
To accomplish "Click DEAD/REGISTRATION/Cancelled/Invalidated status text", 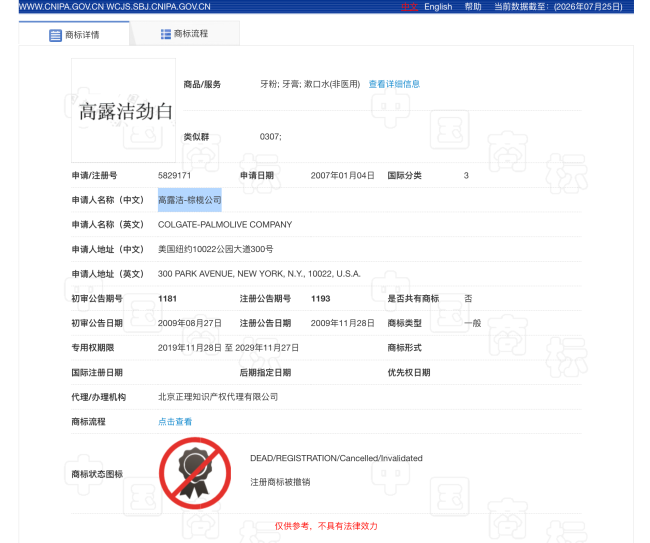I will pyautogui.click(x=336, y=458).
